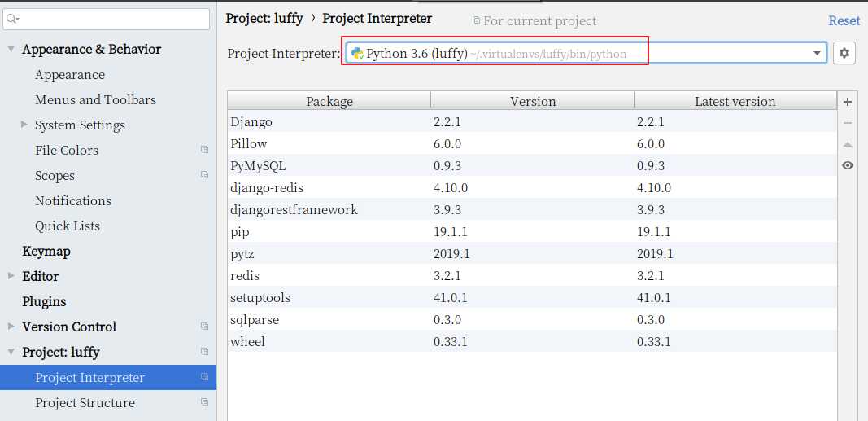
Task: Click version 4.10.0 of django-redis
Action: [x=451, y=188]
